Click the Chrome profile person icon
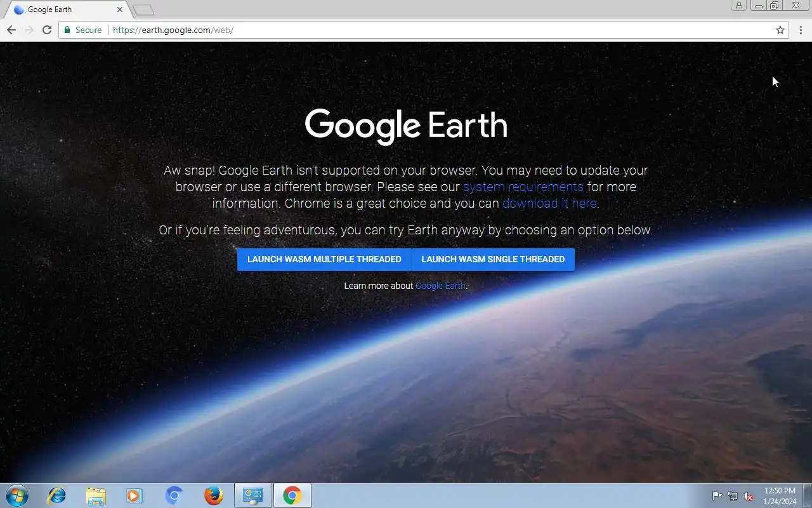The height and width of the screenshot is (508, 812). [738, 5]
